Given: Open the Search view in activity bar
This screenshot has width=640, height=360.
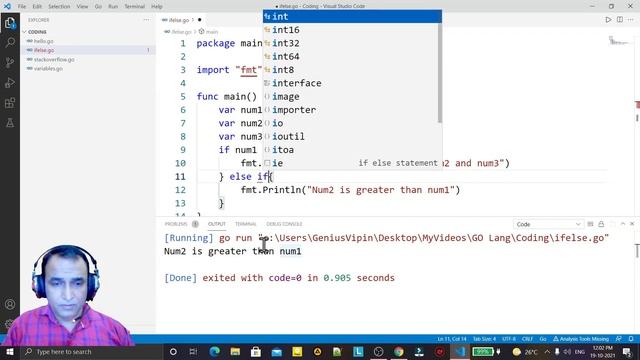Looking at the screenshot, I should [x=10, y=42].
